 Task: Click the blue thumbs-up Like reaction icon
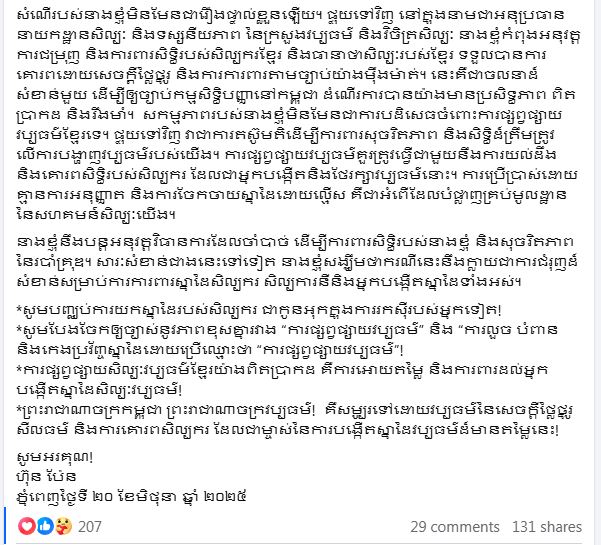click(x=45, y=526)
